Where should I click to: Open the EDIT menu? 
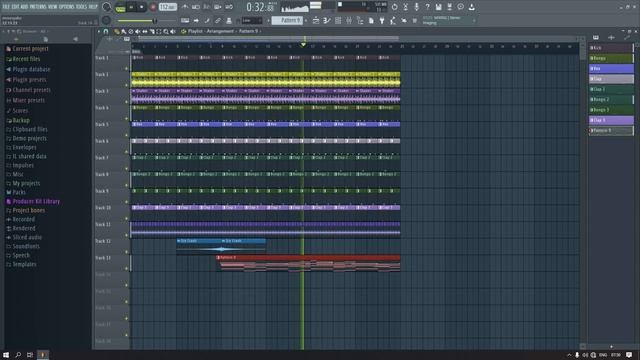click(16, 7)
